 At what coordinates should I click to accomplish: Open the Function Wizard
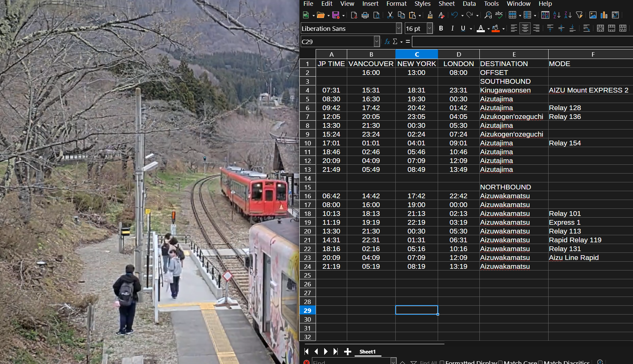click(387, 42)
